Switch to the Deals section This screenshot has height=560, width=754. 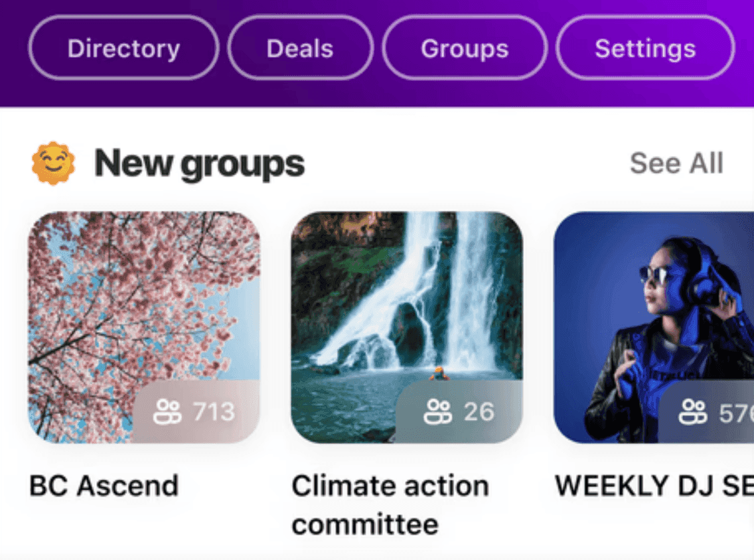click(300, 47)
